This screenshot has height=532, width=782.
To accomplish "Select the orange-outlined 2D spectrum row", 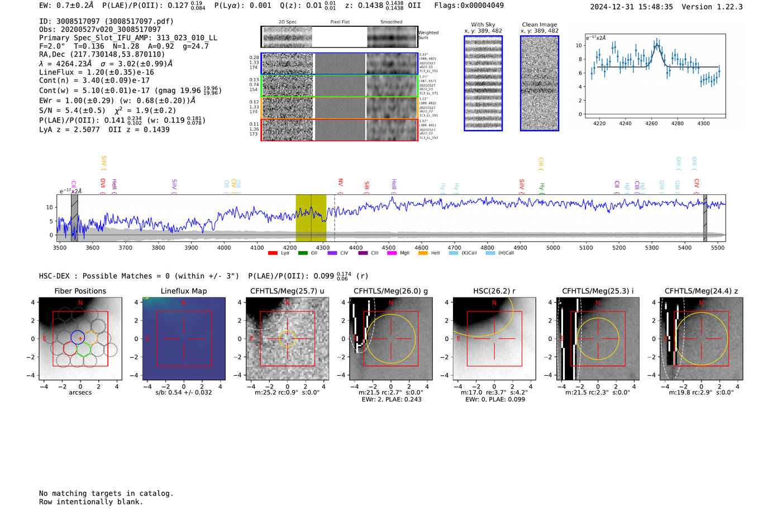I will 339,108.
